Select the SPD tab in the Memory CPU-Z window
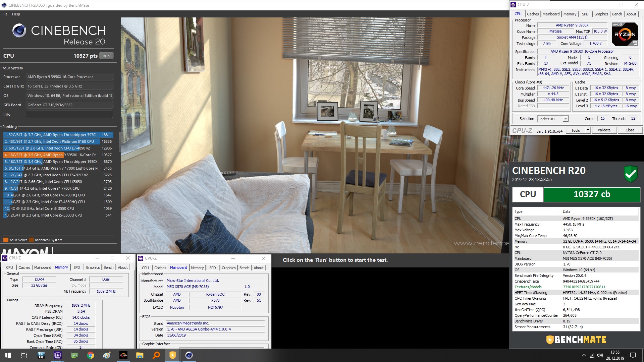 click(x=77, y=267)
